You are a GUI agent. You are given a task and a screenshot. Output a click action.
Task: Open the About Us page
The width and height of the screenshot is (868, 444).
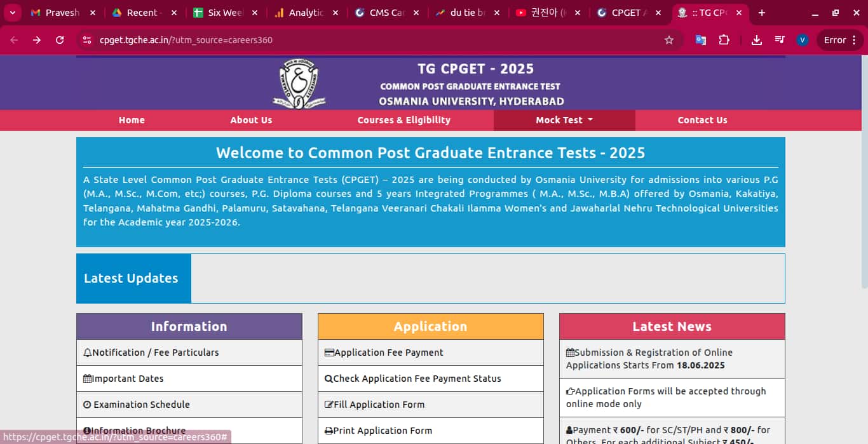click(251, 120)
